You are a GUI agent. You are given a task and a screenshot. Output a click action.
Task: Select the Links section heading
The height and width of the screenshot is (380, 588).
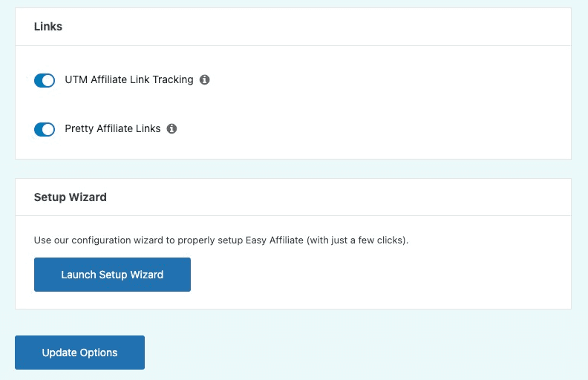coord(48,27)
